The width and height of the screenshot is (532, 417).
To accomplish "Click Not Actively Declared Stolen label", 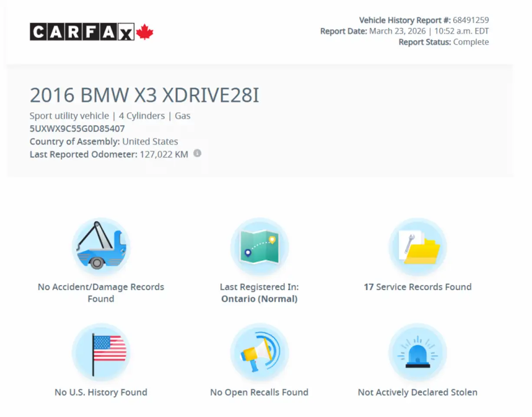I will [417, 392].
